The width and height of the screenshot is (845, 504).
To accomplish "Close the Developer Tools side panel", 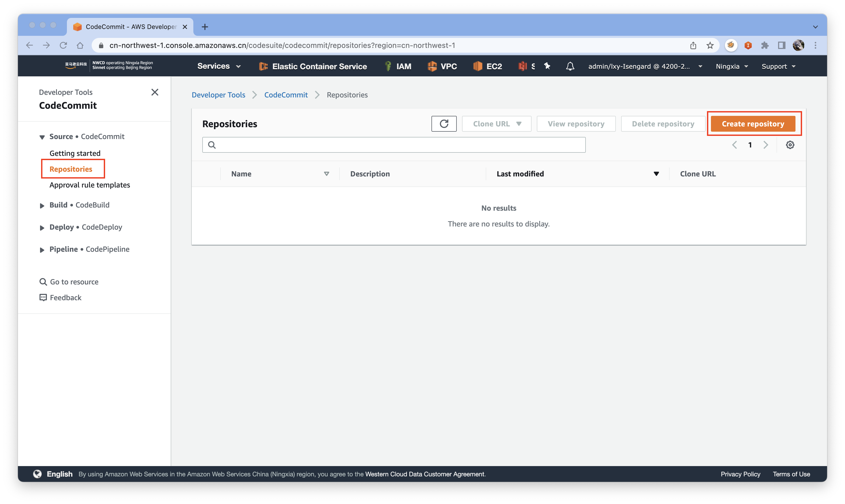I will (155, 92).
